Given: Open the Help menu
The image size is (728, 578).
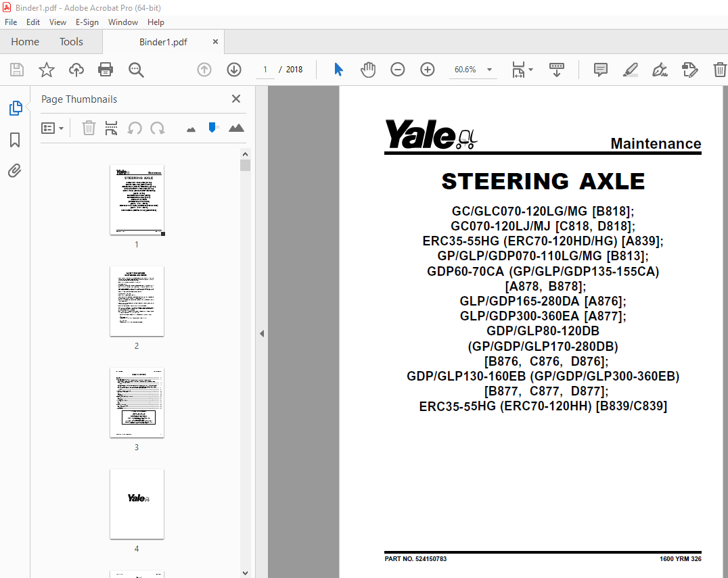Looking at the screenshot, I should (156, 22).
